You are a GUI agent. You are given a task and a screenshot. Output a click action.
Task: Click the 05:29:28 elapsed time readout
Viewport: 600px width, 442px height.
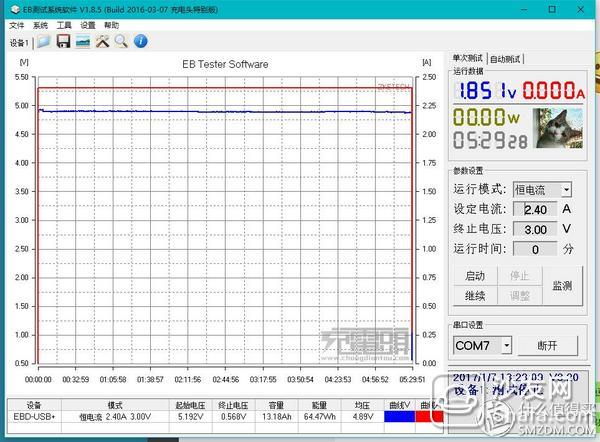tap(491, 140)
